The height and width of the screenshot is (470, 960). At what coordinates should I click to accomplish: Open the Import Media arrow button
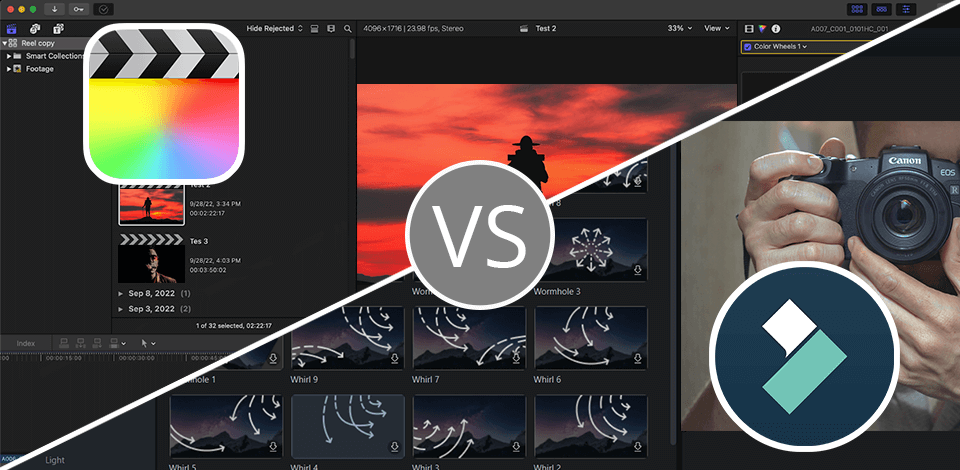coord(54,9)
